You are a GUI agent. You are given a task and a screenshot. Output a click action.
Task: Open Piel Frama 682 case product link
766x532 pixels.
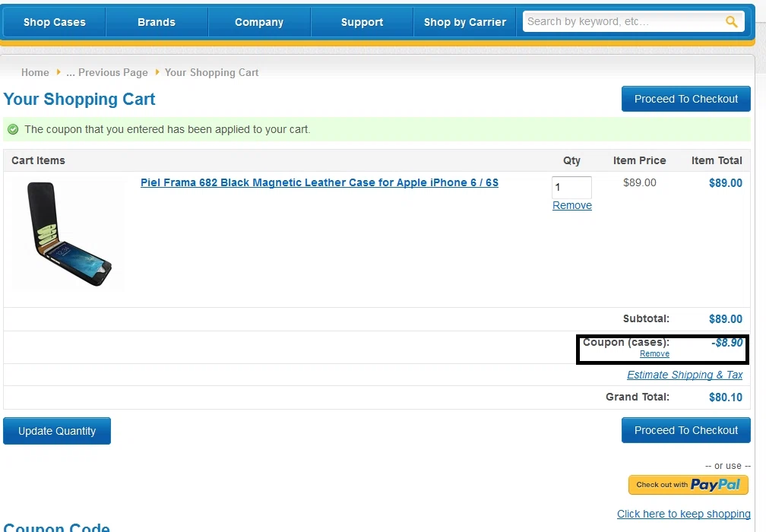(319, 182)
